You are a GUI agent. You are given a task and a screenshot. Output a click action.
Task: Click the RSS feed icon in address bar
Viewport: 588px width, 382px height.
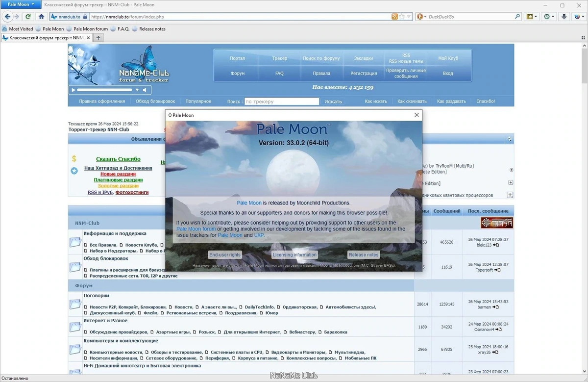394,17
